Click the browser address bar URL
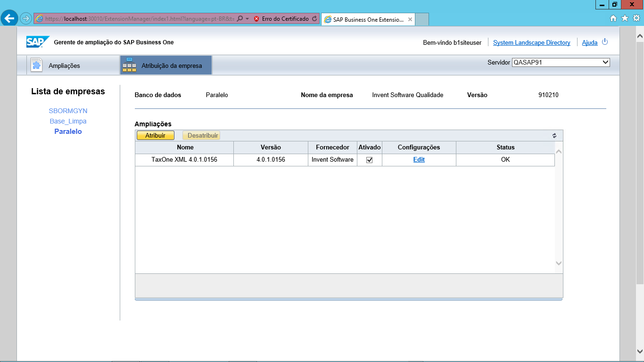This screenshot has height=362, width=644. 140,19
